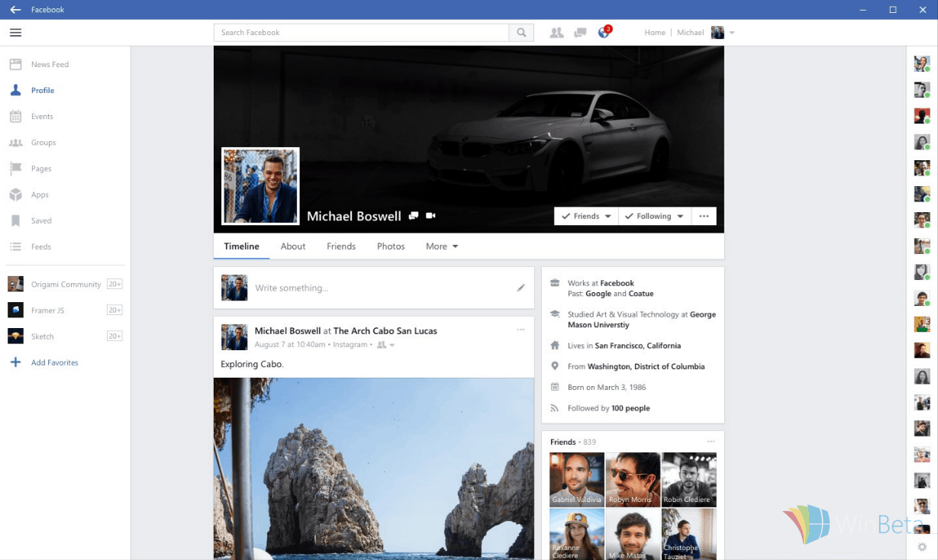The height and width of the screenshot is (560, 938).
Task: Click the back arrow in the title bar
Action: tap(15, 10)
